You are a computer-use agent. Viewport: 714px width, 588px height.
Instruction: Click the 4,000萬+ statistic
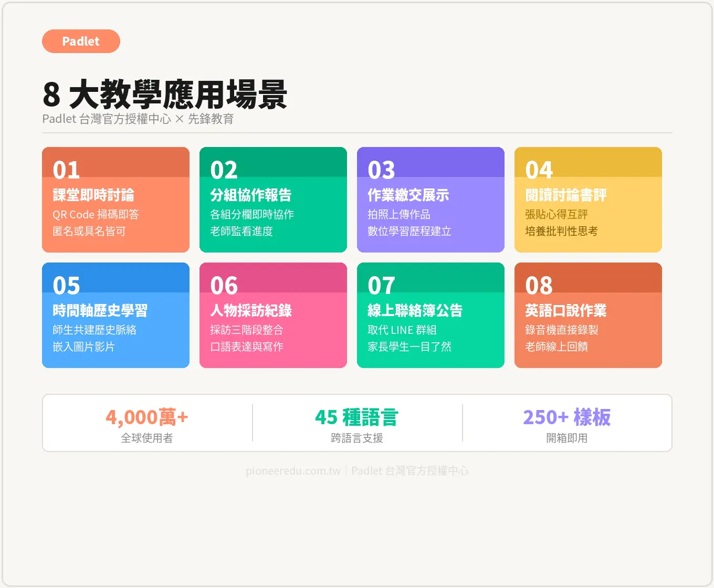147,417
